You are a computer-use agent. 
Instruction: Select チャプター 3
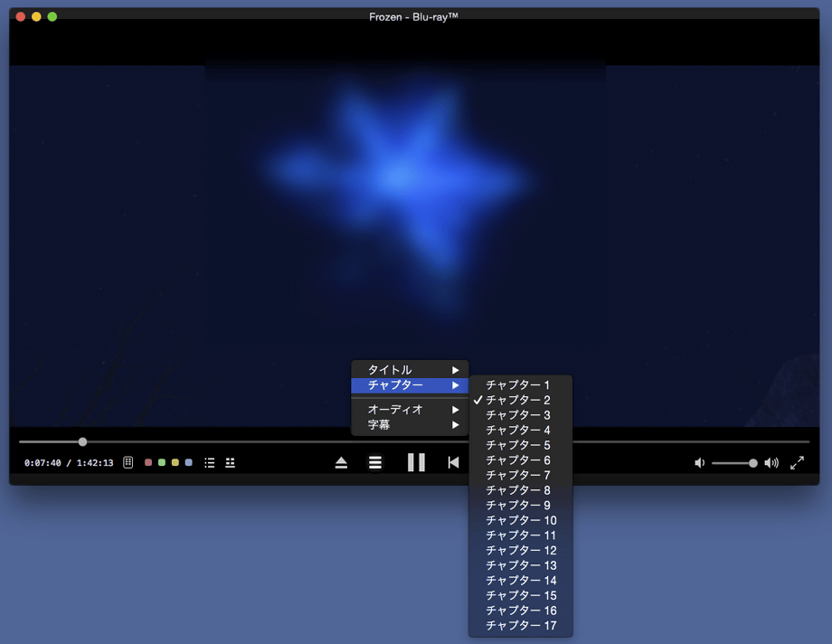(x=521, y=414)
